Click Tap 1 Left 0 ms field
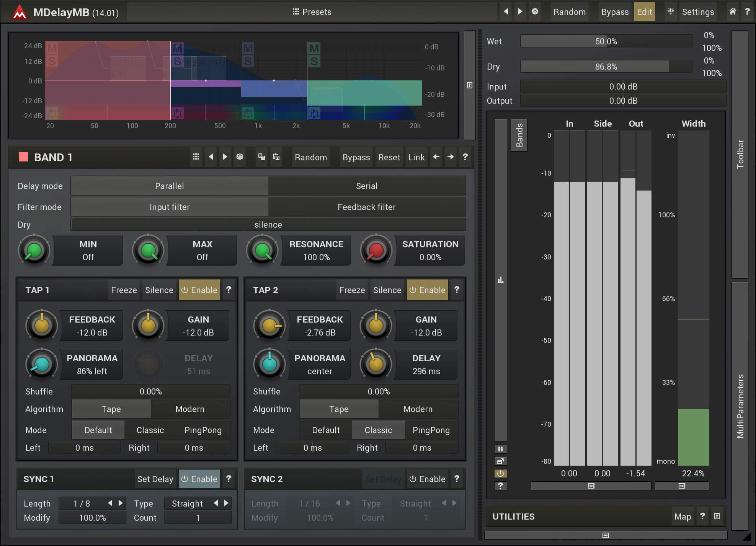This screenshot has height=546, width=756. tap(84, 448)
